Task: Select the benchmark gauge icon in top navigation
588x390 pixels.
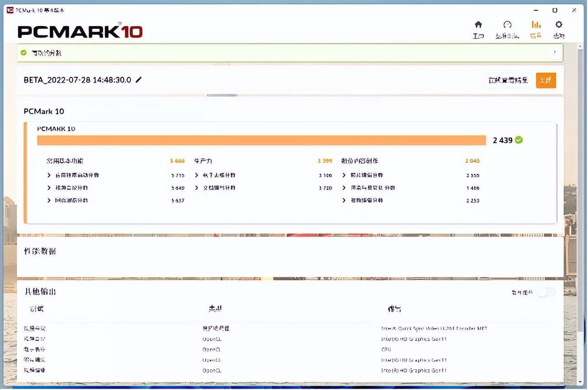Action: 507,24
